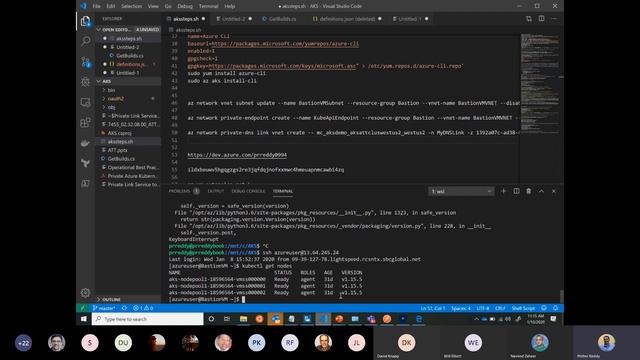640x360 pixels.
Task: Click the open changes icon in editor toolbar
Action: point(529,19)
